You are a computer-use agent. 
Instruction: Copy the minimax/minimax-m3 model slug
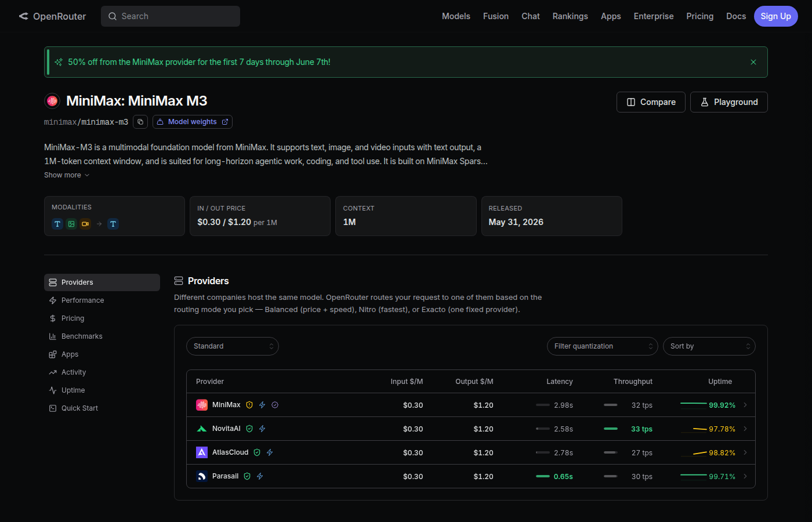click(140, 122)
